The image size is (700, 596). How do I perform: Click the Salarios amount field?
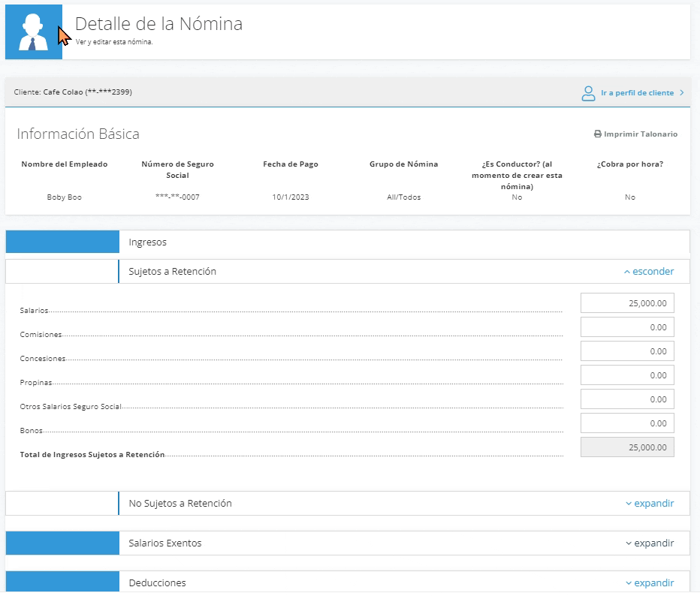[x=627, y=303]
